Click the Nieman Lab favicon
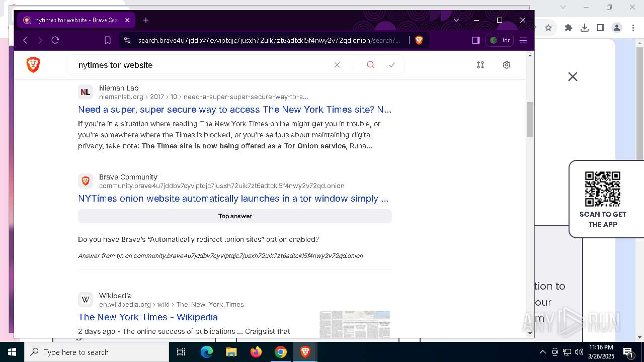The width and height of the screenshot is (644, 362). [x=86, y=92]
